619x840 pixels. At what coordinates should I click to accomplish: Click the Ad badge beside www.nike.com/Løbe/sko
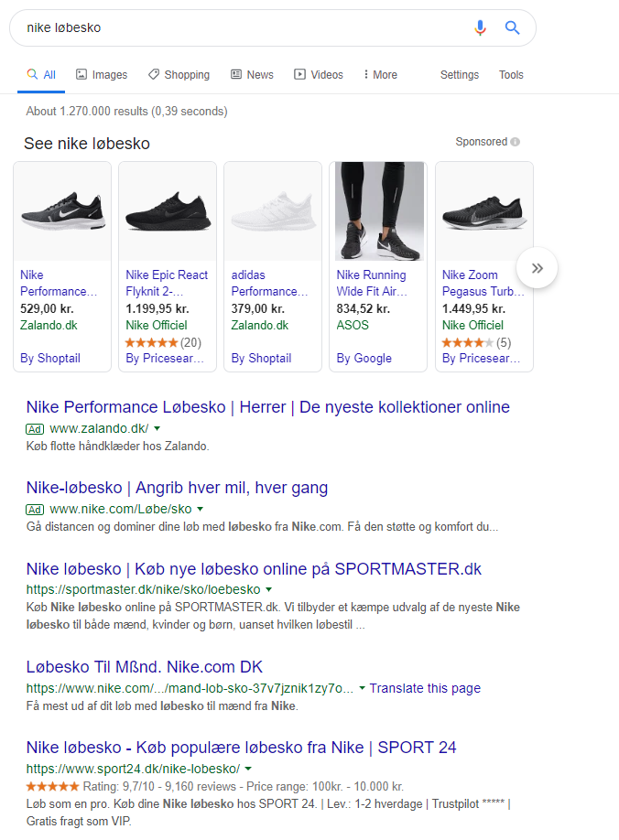click(x=35, y=510)
